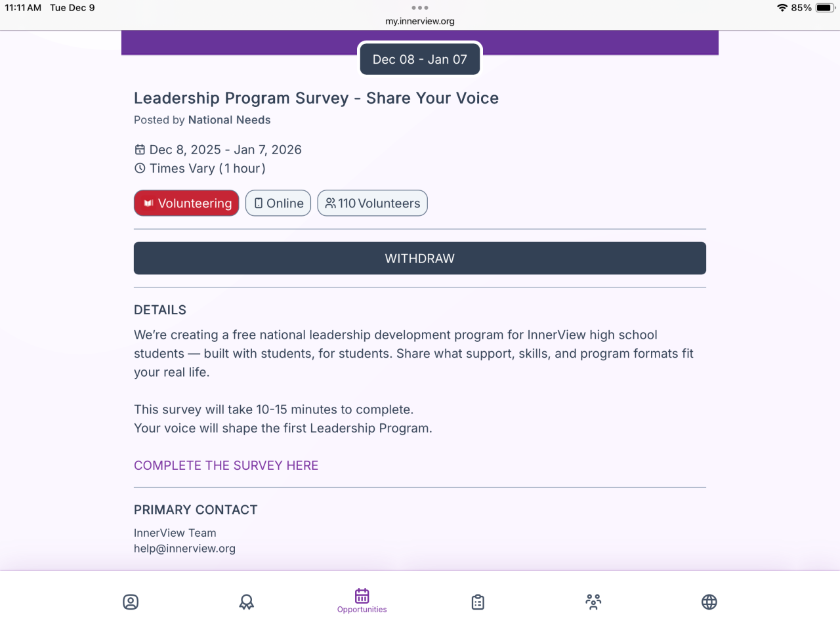840x630 pixels.
Task: Open the clipboard checklist tab
Action: click(478, 602)
